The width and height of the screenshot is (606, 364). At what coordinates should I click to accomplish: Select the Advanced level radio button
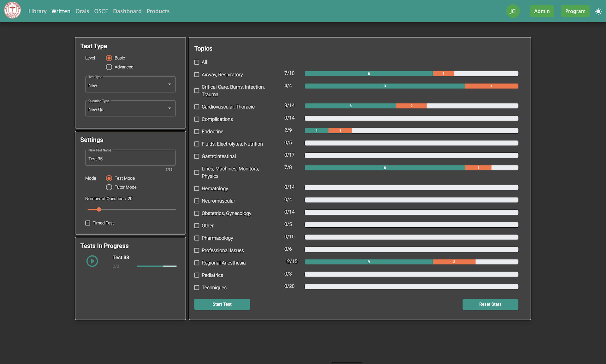click(x=109, y=67)
